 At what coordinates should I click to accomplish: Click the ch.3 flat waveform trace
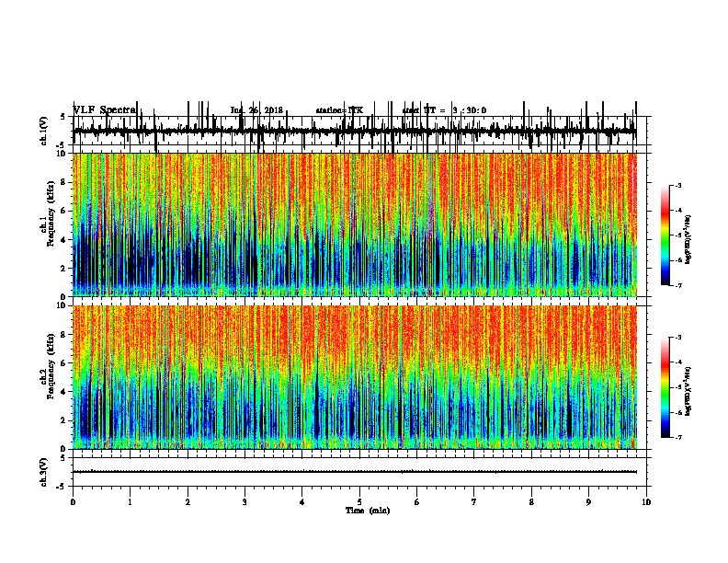(x=355, y=472)
